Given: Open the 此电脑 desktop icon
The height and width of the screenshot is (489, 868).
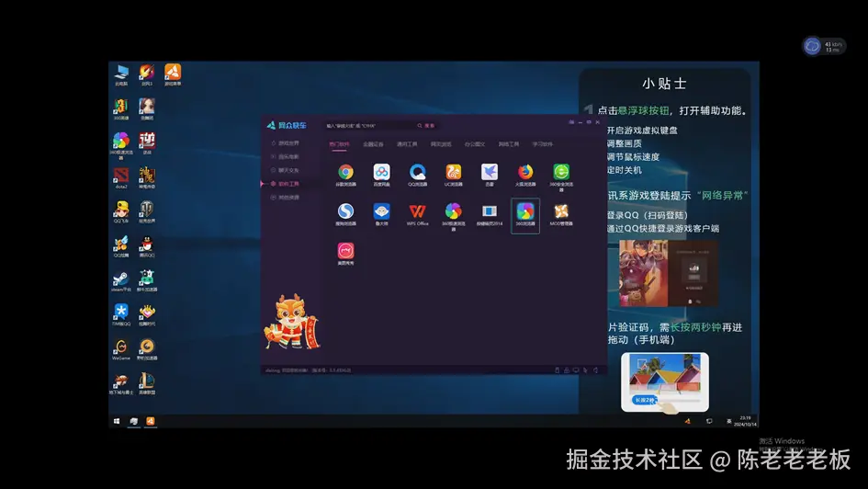Looking at the screenshot, I should point(121,73).
